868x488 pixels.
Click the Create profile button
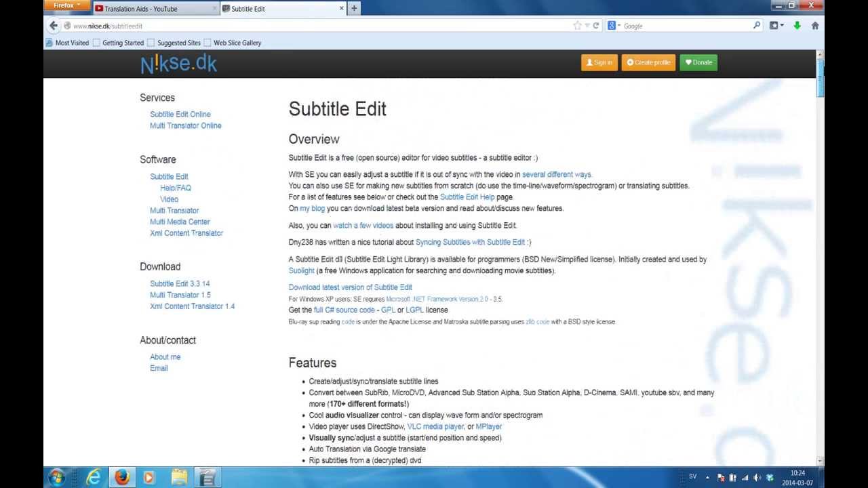[649, 62]
